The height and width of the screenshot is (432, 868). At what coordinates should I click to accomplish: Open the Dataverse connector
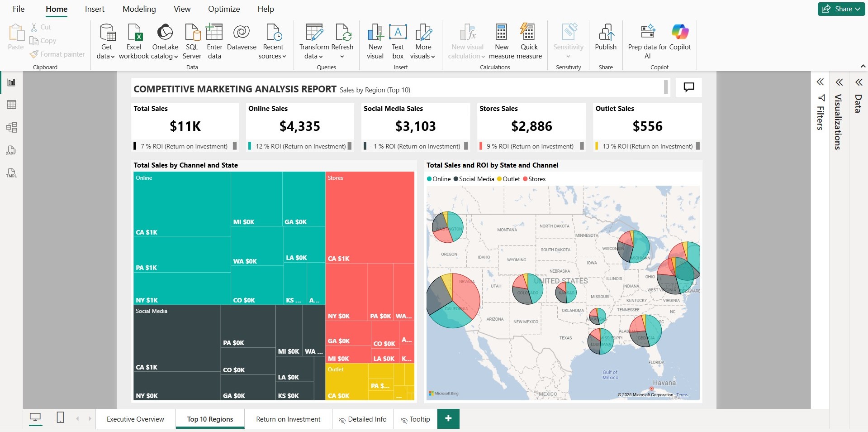coord(242,41)
